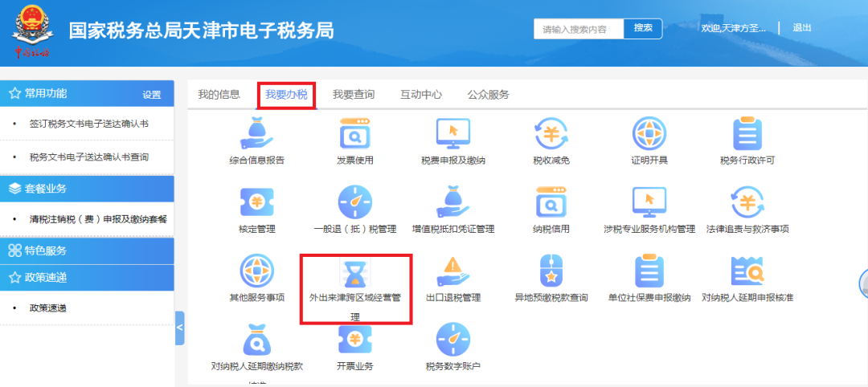
Task: Open 对纳税人延期申报核准 icon
Action: tap(747, 271)
